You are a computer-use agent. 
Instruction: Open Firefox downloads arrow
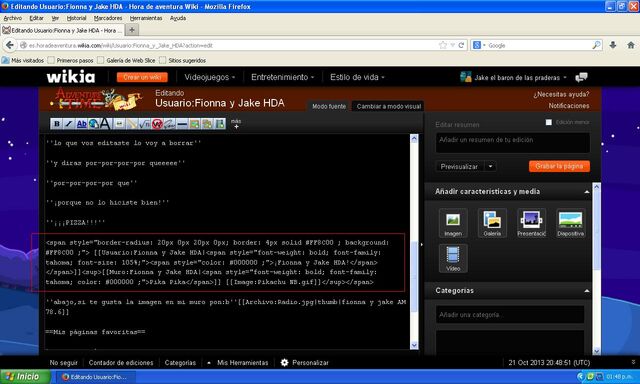pyautogui.click(x=613, y=45)
